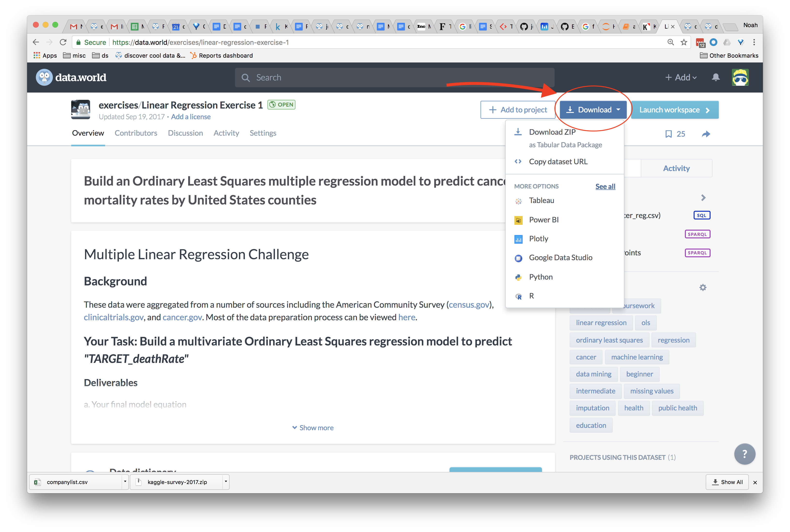Select Tableau from the export options
This screenshot has height=532, width=790.
point(541,200)
